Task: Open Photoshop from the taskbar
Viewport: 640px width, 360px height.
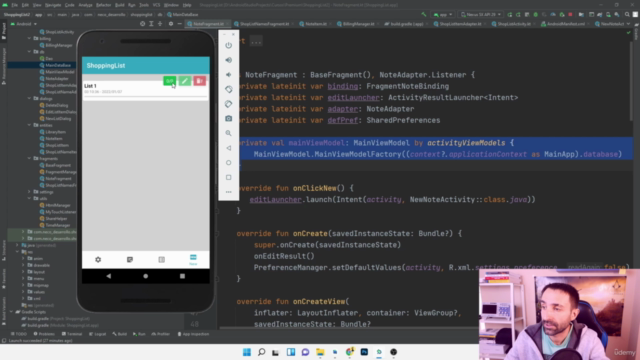Action: (364, 352)
